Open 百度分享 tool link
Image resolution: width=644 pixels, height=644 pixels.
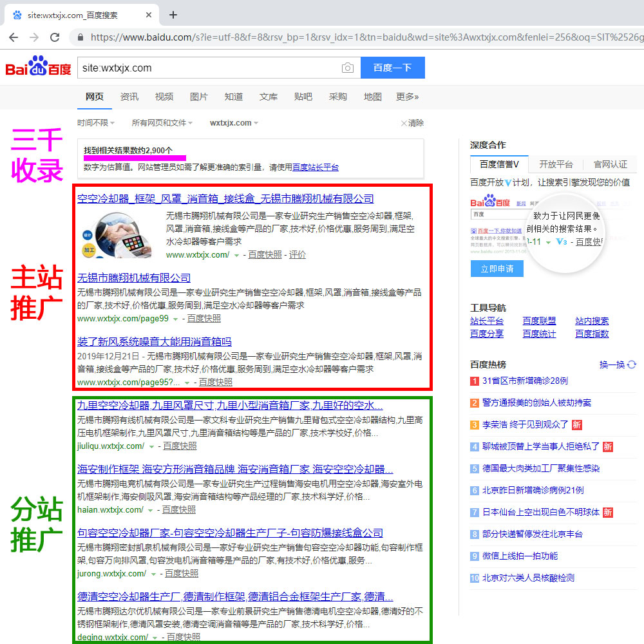[x=487, y=334]
